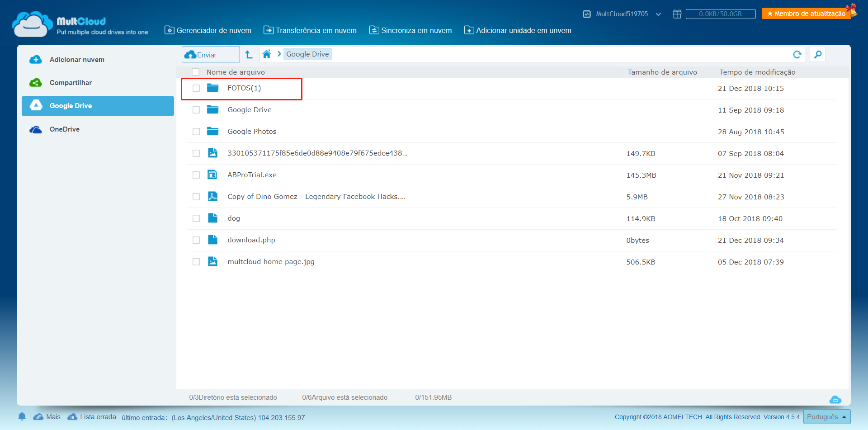Click the 0.0KB/50.0GB storage usage bar

pyautogui.click(x=720, y=14)
